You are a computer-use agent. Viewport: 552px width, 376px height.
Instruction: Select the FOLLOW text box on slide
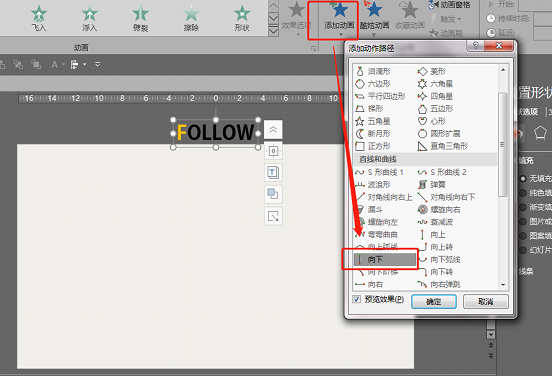click(215, 133)
